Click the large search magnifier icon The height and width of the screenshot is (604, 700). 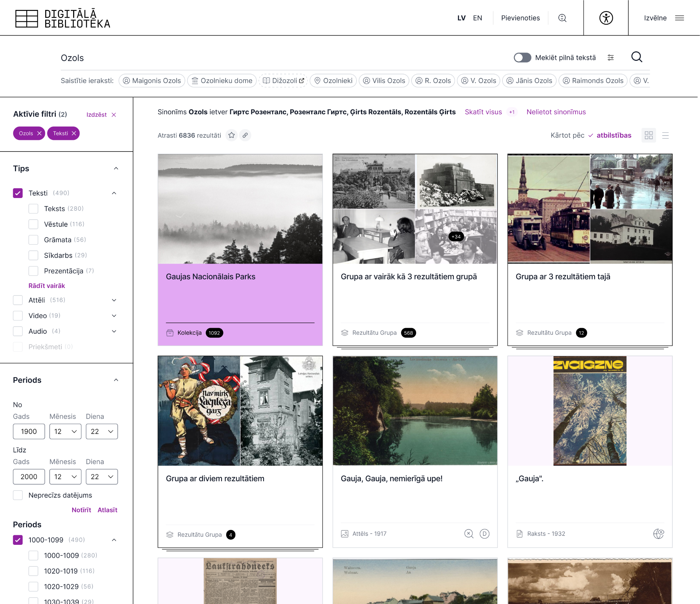[x=637, y=57]
